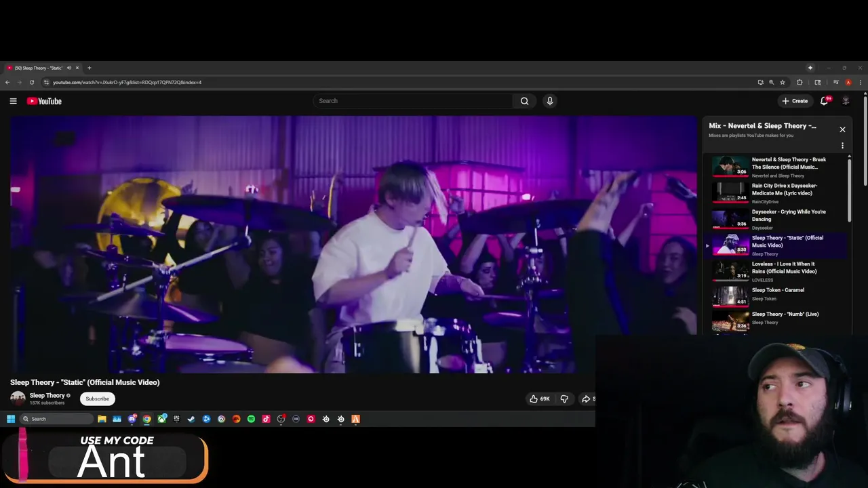Open the Windows Start menu
This screenshot has width=868, height=488.
click(x=11, y=419)
